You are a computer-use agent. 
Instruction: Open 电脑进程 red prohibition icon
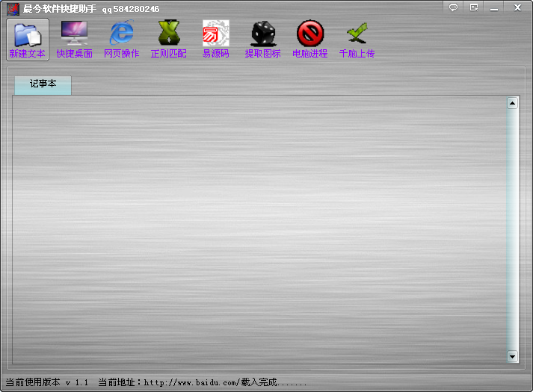(310, 40)
